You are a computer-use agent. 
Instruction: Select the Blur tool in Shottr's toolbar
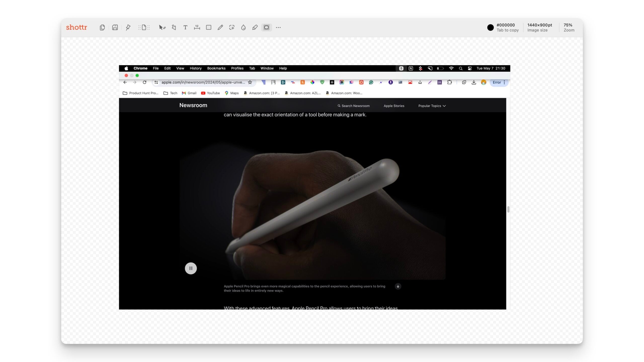pos(243,27)
